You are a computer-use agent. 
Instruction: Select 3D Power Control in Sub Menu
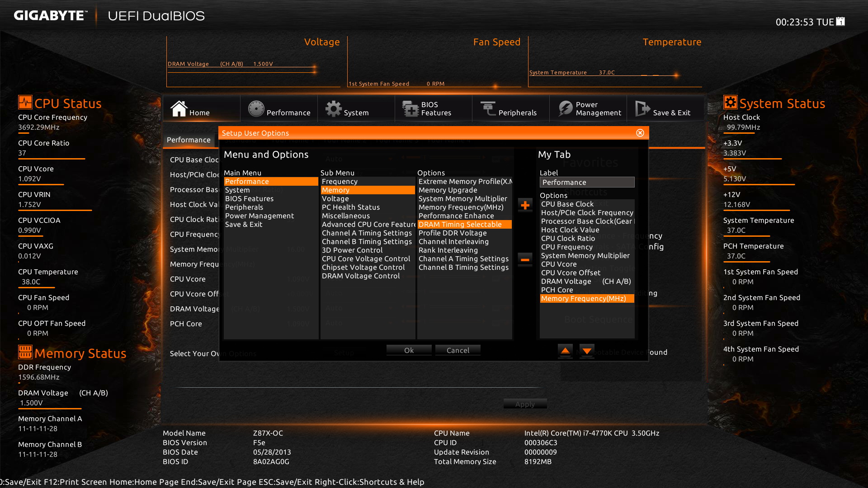(x=368, y=250)
